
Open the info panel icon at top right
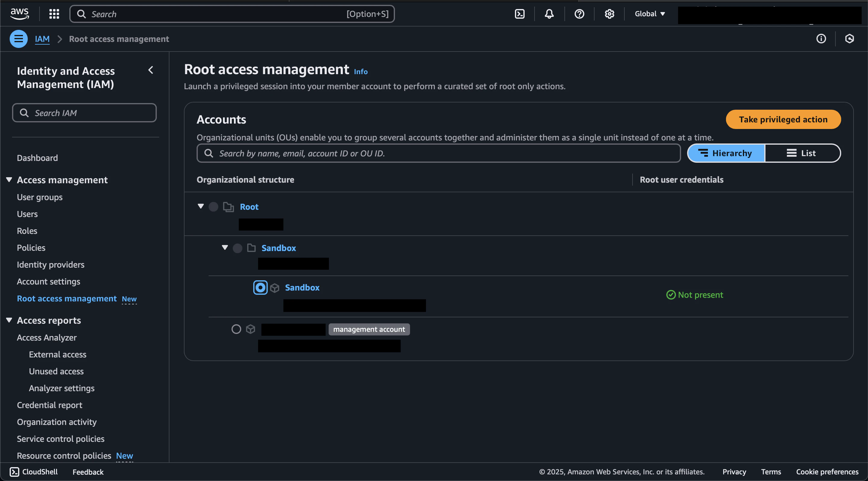pos(821,39)
